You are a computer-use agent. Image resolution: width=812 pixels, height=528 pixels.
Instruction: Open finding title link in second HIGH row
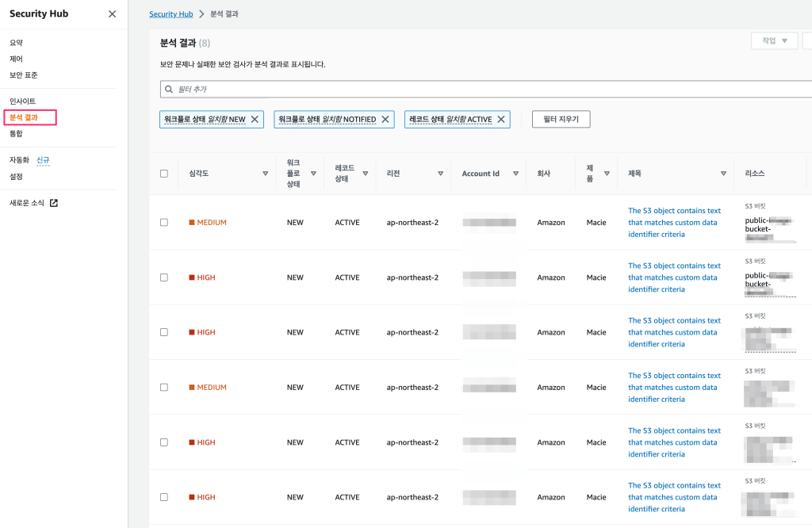point(674,332)
